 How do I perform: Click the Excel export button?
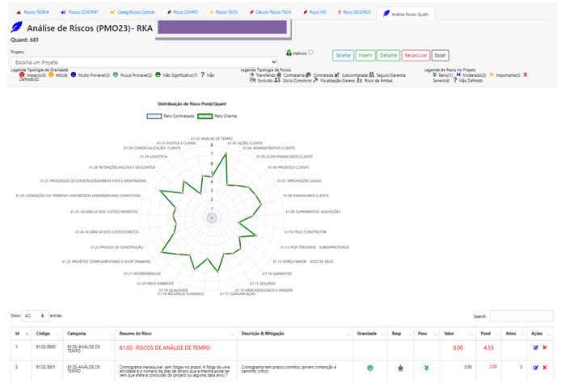440,55
